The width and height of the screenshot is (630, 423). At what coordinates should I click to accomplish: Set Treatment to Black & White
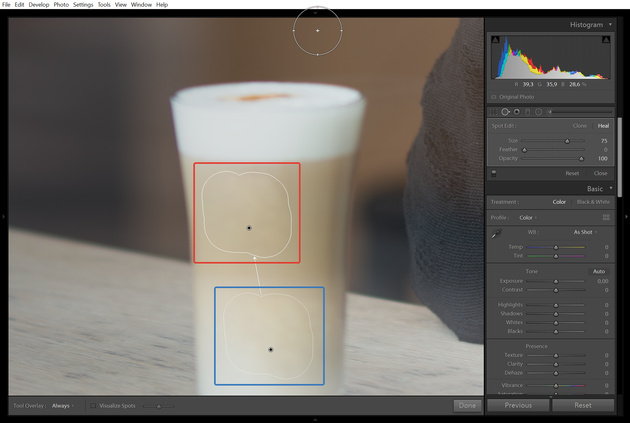(x=593, y=202)
